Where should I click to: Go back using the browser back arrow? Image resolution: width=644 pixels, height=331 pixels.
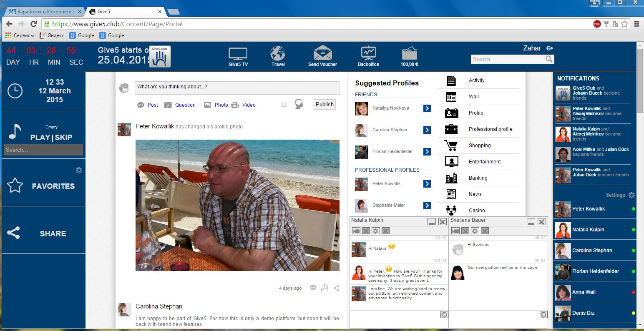point(9,24)
